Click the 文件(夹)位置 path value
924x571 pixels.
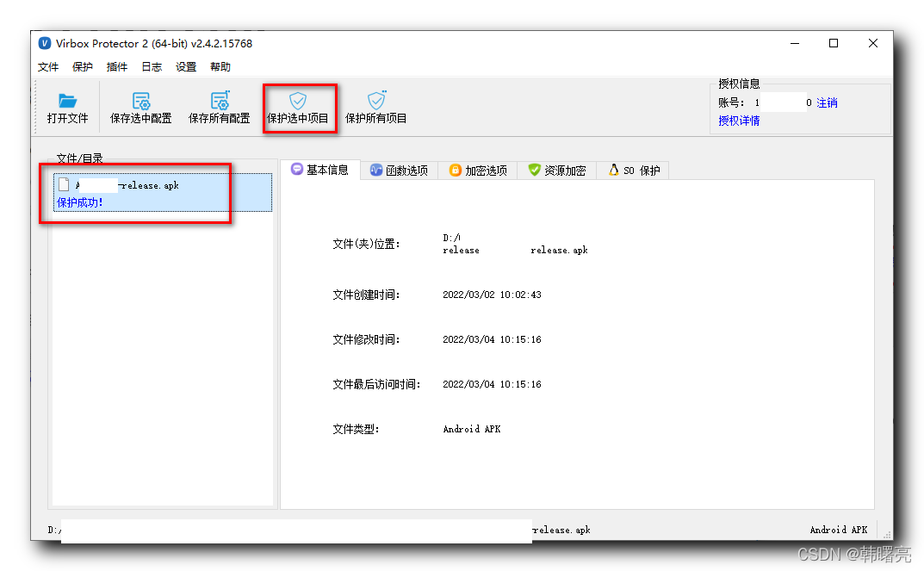515,244
